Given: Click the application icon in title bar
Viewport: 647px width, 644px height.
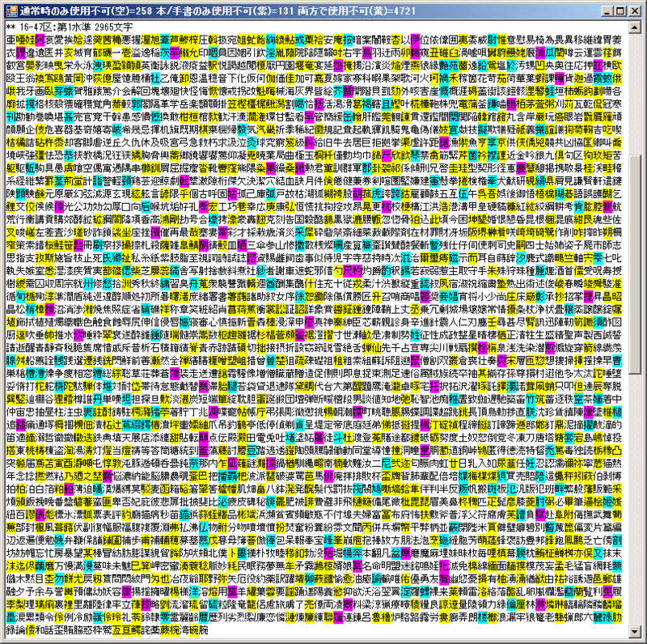Looking at the screenshot, I should click(x=12, y=11).
